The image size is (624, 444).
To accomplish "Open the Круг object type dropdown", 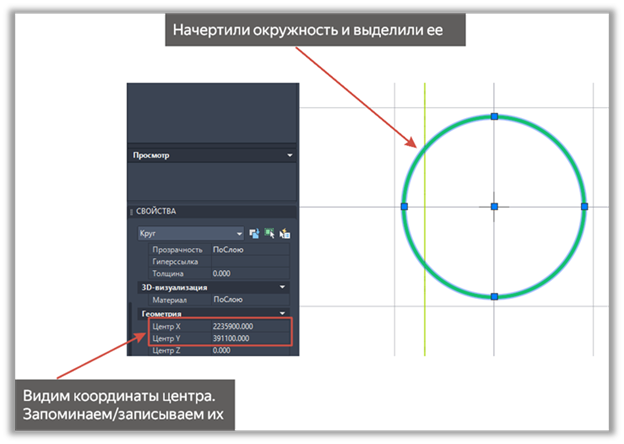I will pyautogui.click(x=191, y=234).
